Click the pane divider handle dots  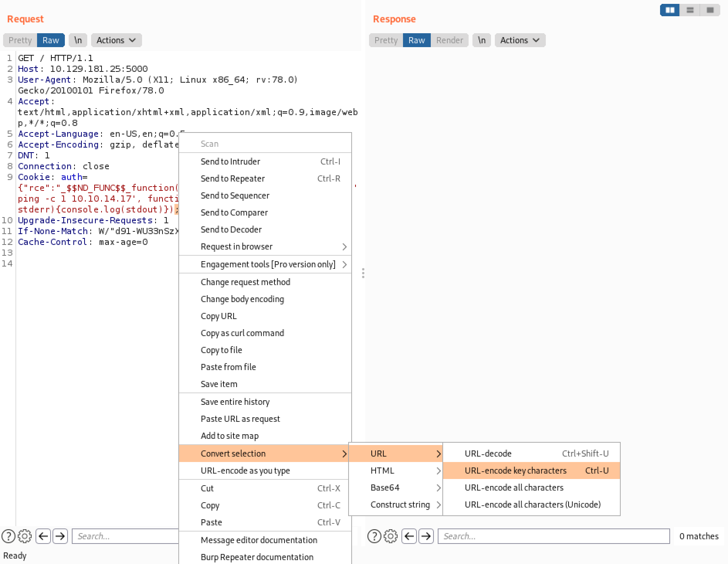(x=363, y=273)
